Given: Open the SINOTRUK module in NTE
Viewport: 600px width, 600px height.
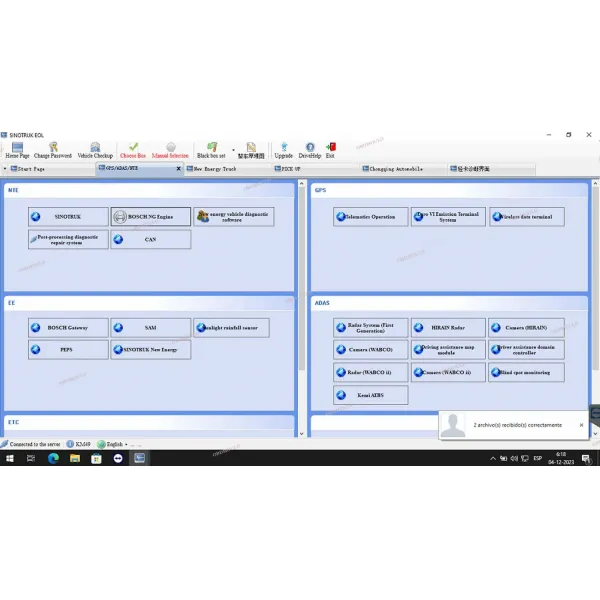Looking at the screenshot, I should coord(68,216).
